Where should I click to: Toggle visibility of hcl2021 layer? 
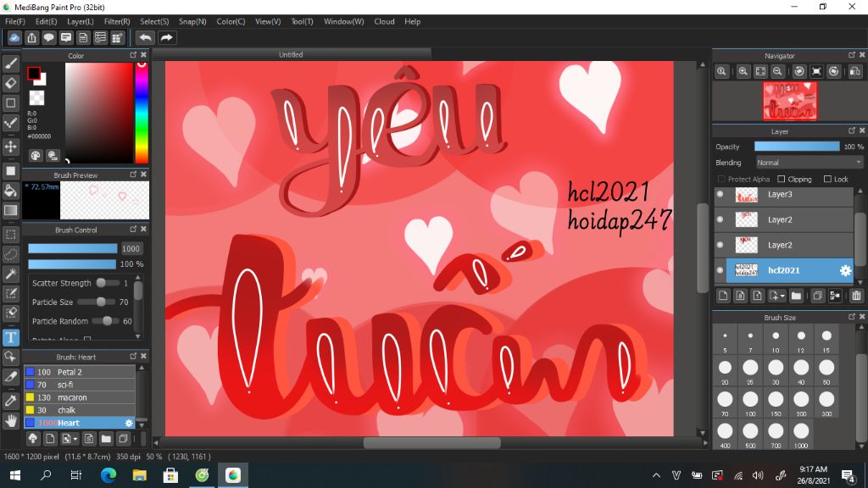(720, 270)
